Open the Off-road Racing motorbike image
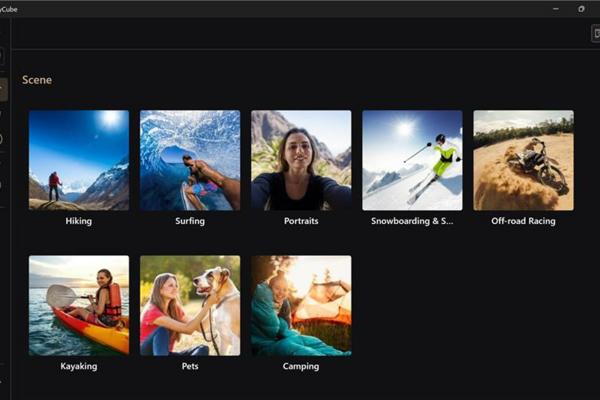This screenshot has height=400, width=600. click(x=523, y=160)
